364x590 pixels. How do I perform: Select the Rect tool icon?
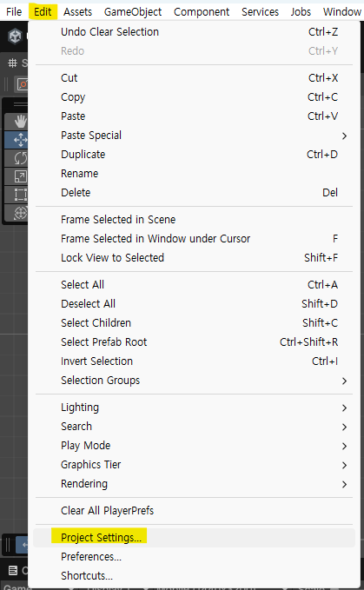click(20, 195)
